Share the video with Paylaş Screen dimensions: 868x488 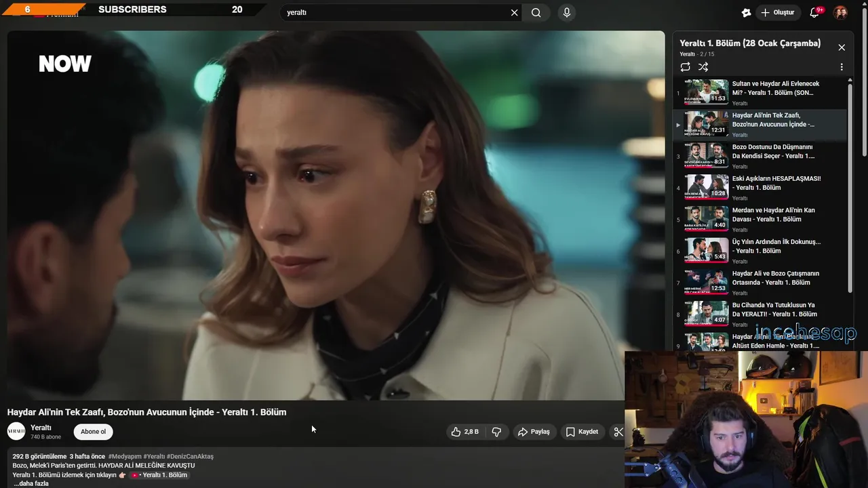coord(534,432)
